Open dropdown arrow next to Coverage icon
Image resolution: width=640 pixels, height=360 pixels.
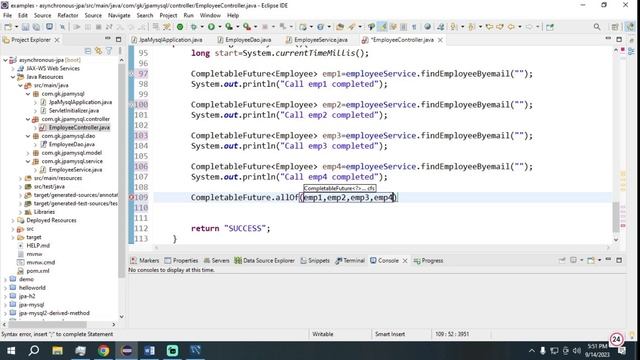click(238, 27)
